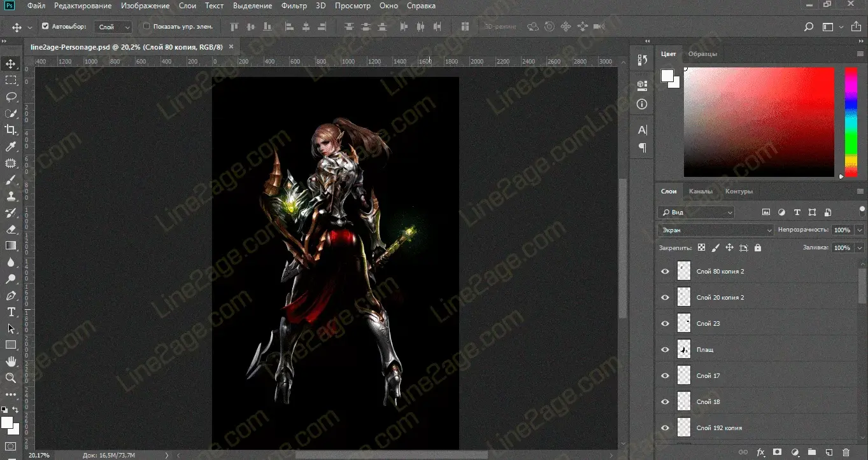
Task: Open the History panel icon
Action: click(x=642, y=60)
